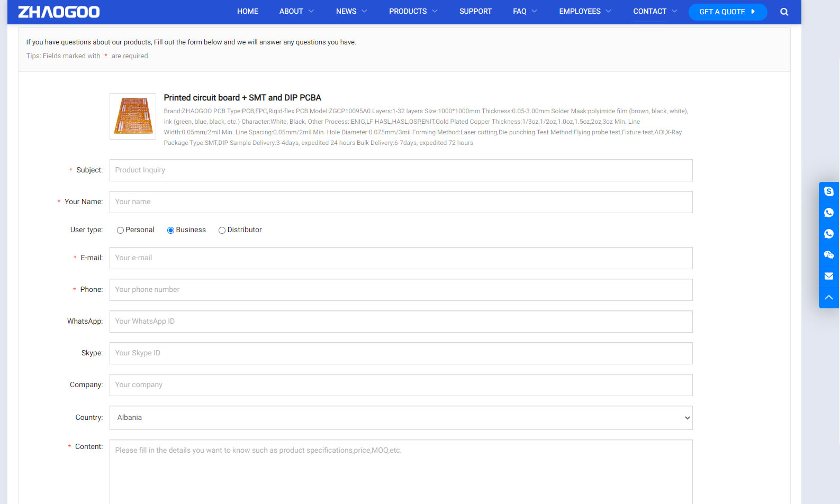This screenshot has height=504, width=840.
Task: Expand the PRODUCTS menu chevron
Action: 435,11
